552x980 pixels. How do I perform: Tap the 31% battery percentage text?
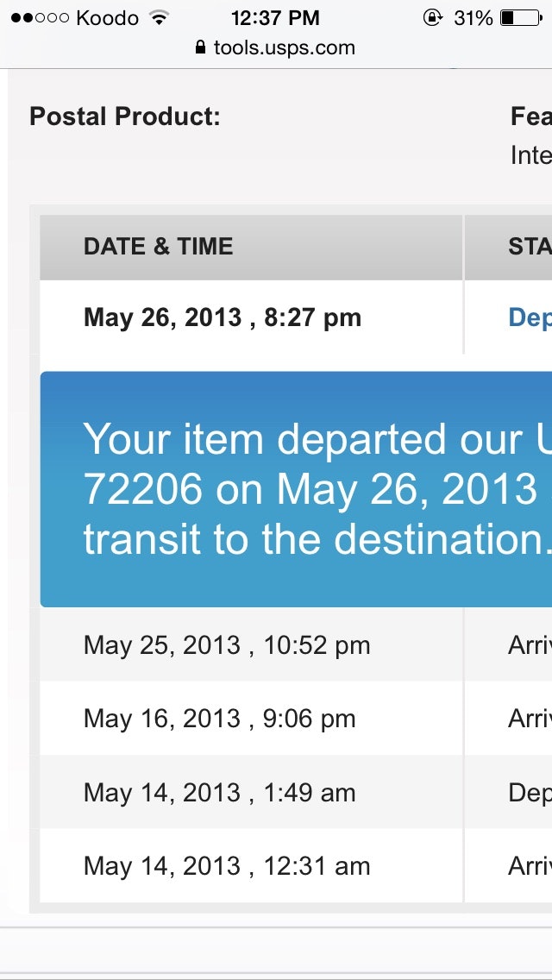473,17
